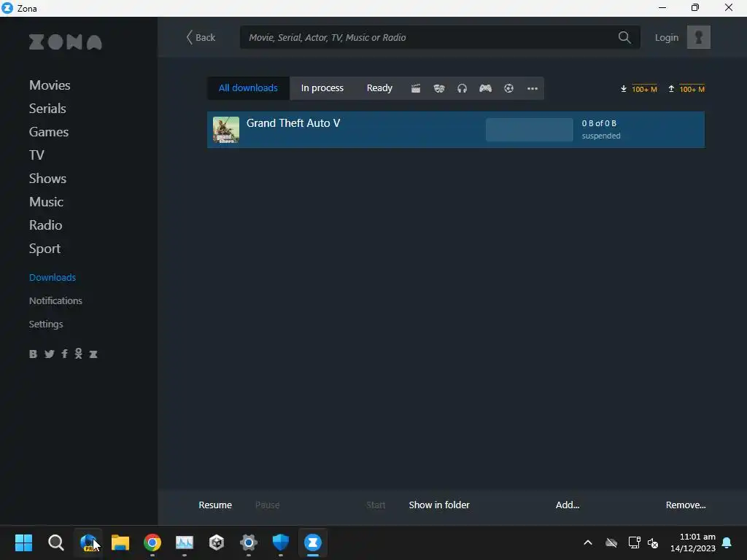
Task: Show hidden tray icons chevron
Action: [x=588, y=542]
